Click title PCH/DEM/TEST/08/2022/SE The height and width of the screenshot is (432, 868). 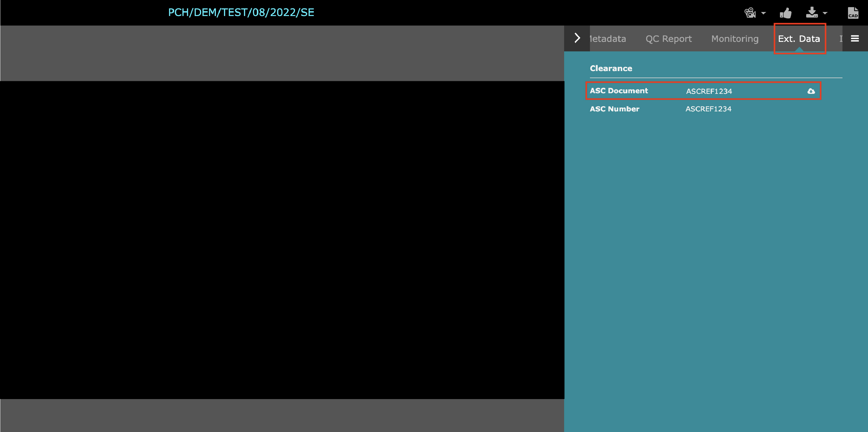(241, 13)
